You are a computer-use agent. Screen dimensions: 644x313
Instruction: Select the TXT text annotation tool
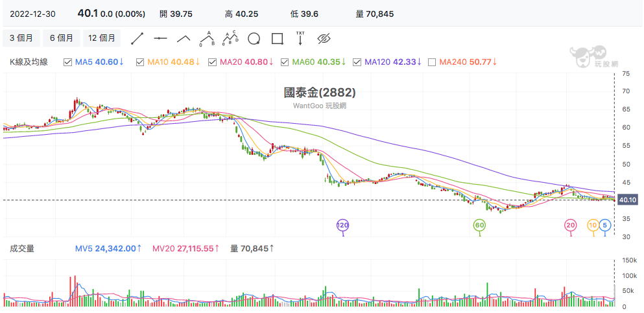tap(301, 38)
